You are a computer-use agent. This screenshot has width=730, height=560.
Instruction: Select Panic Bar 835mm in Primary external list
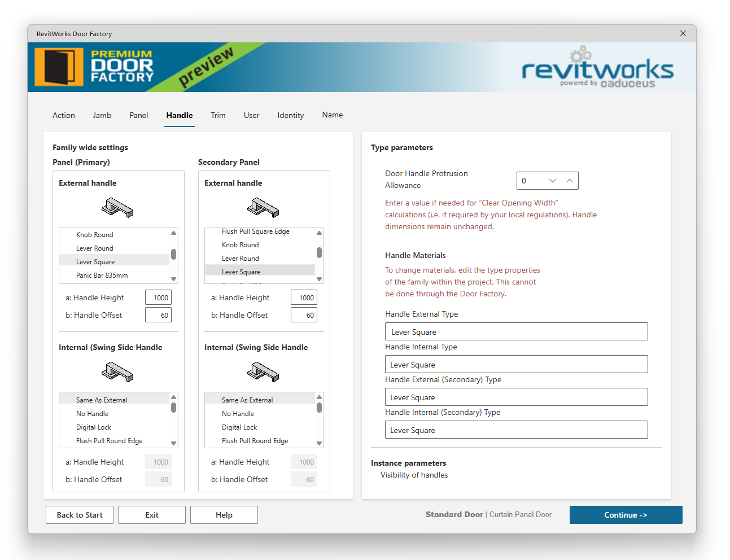tap(102, 275)
